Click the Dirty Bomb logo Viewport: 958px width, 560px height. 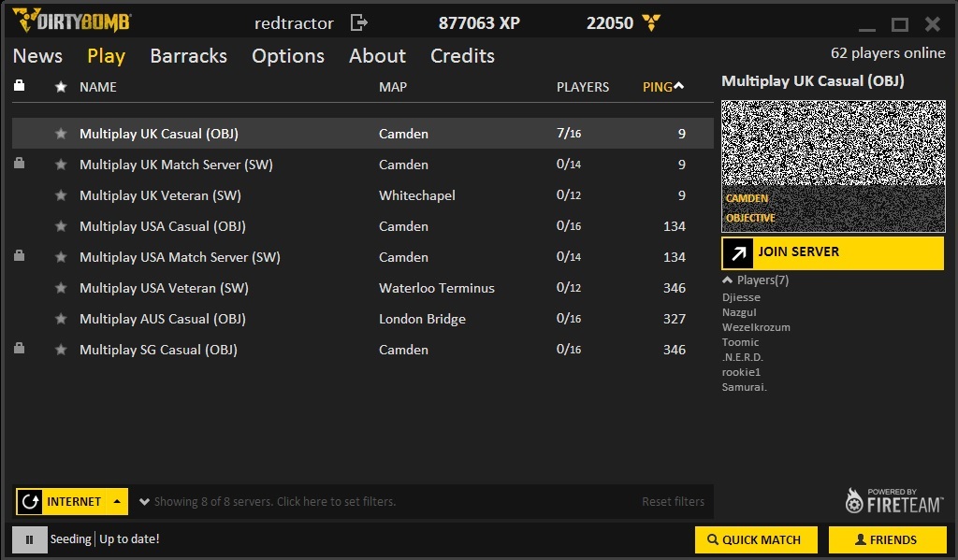(x=72, y=21)
